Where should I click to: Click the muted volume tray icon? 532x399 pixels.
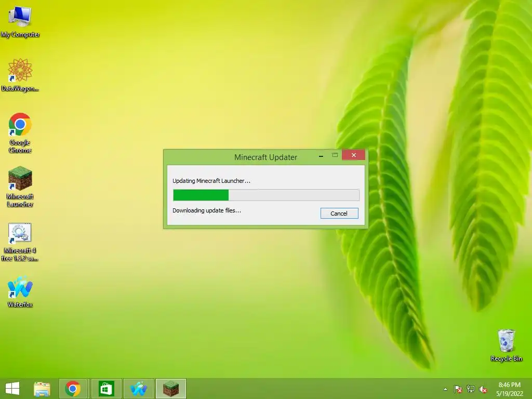click(483, 390)
